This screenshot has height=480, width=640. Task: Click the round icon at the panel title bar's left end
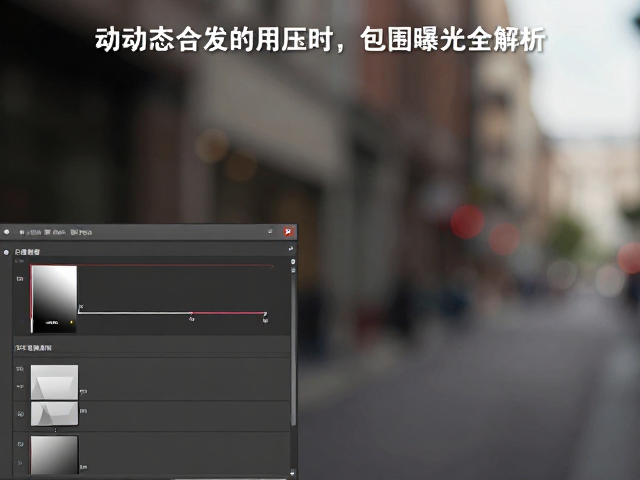tap(7, 232)
